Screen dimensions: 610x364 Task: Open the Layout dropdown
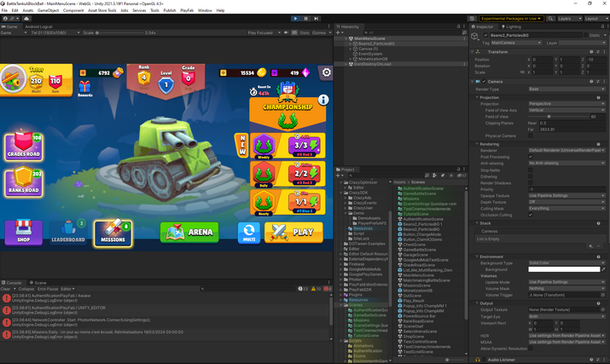click(595, 18)
